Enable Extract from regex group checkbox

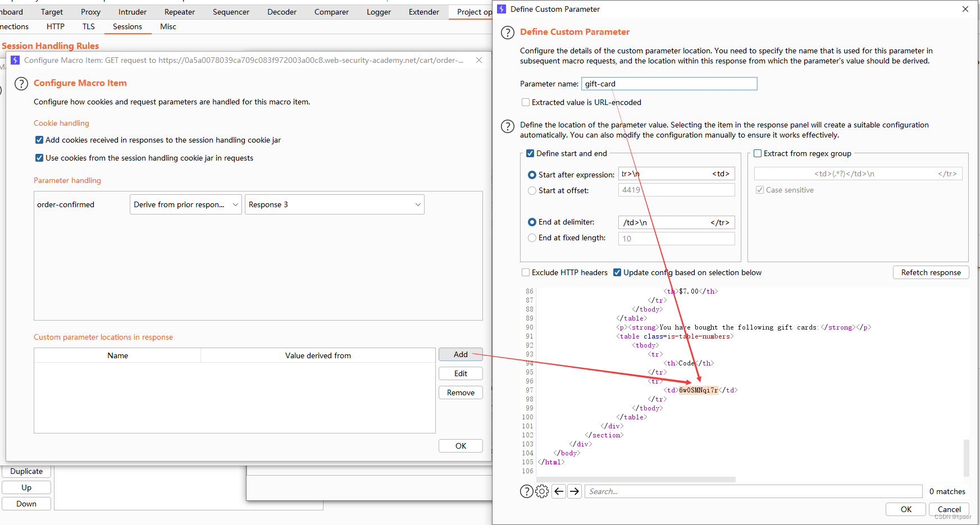coord(758,153)
